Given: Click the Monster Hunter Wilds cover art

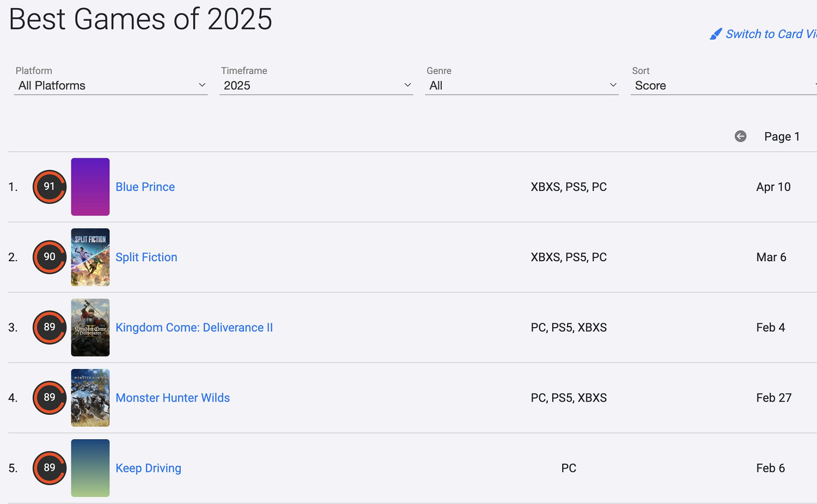Looking at the screenshot, I should tap(90, 397).
